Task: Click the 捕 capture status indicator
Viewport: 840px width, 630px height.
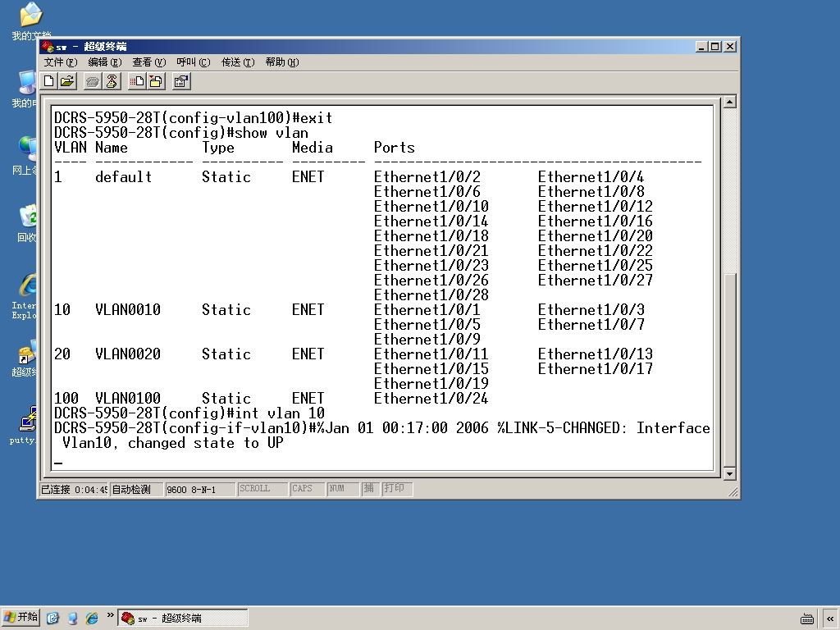Action: 369,489
